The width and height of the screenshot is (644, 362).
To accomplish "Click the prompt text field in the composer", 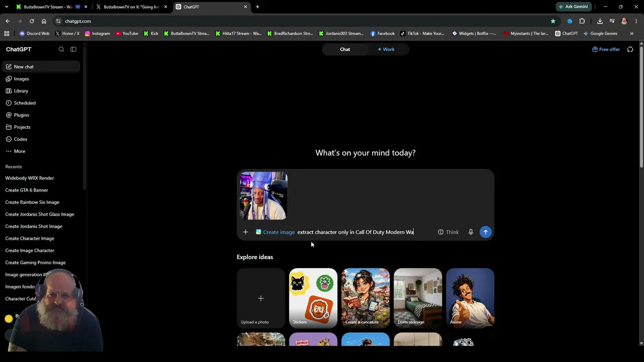I will pyautogui.click(x=365, y=232).
